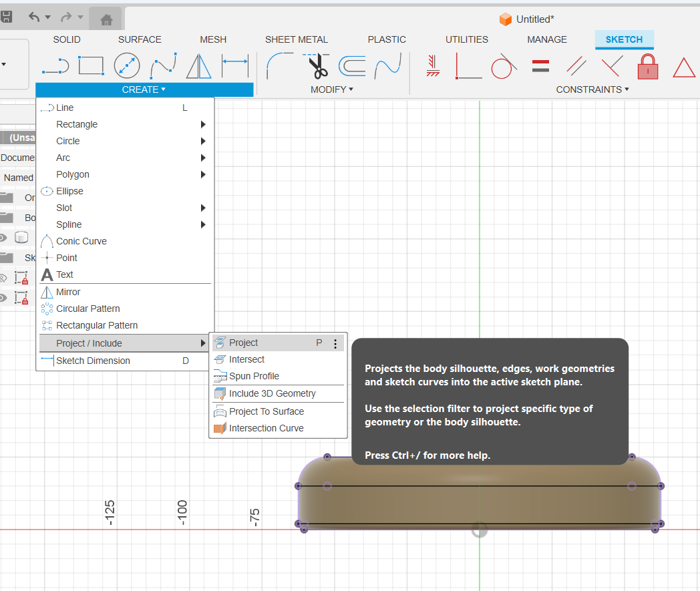Click the Mirror icon in toolbar
This screenshot has width=700, height=591.
point(198,65)
